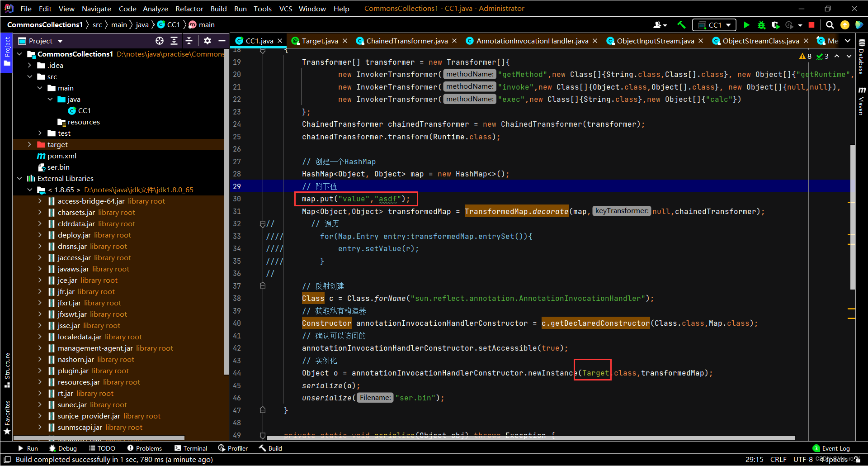Expand rt.jar library root
The image size is (868, 466).
pyautogui.click(x=40, y=393)
